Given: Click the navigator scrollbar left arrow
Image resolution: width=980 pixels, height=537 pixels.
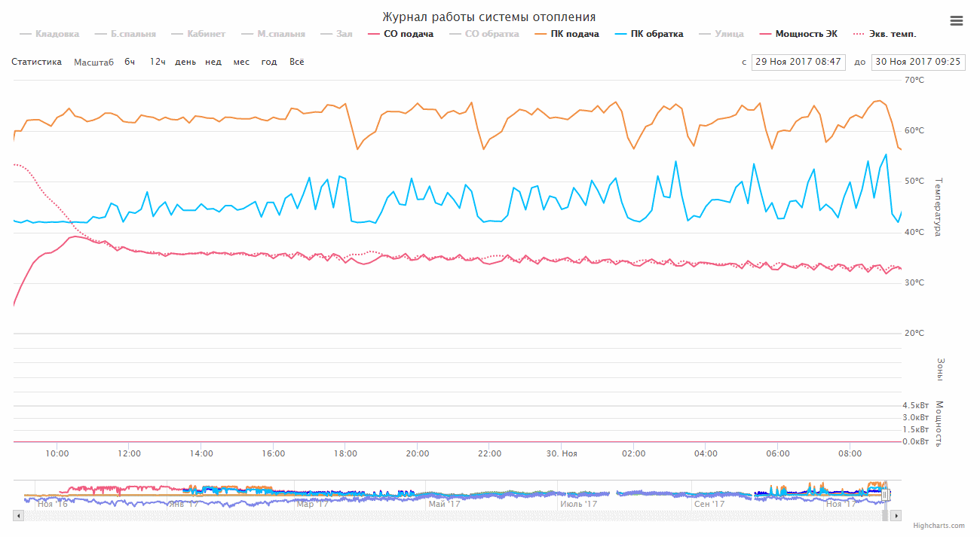Looking at the screenshot, I should tap(19, 516).
